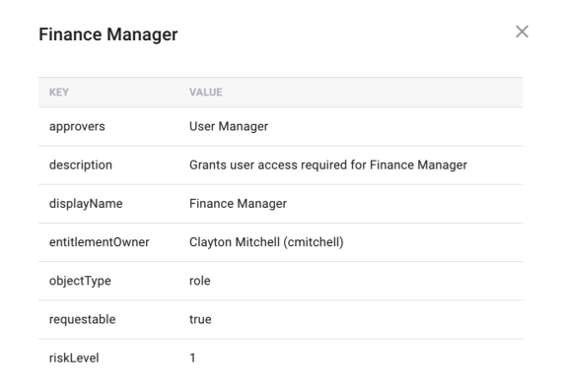Select the objectType key cell
565x392 pixels.
(x=80, y=281)
